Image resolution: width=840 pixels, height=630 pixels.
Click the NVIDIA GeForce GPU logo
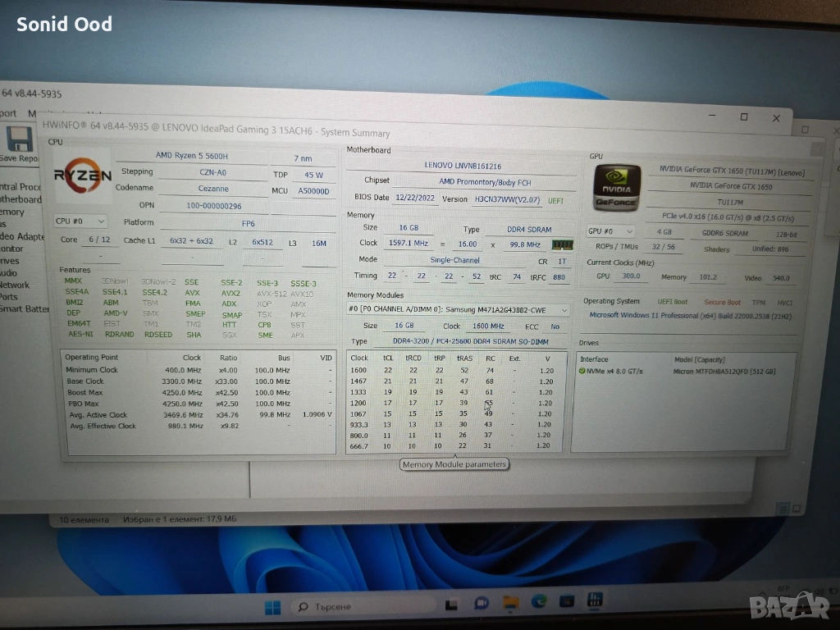coord(615,187)
